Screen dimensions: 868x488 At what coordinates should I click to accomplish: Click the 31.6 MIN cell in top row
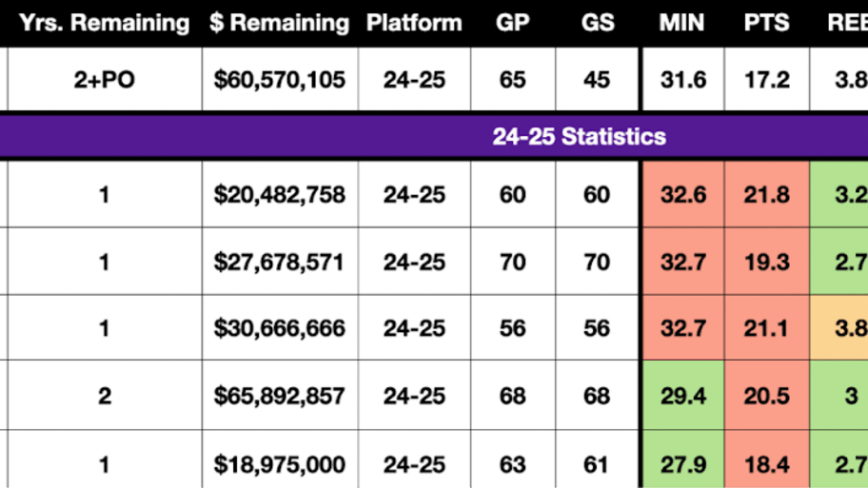coord(682,80)
